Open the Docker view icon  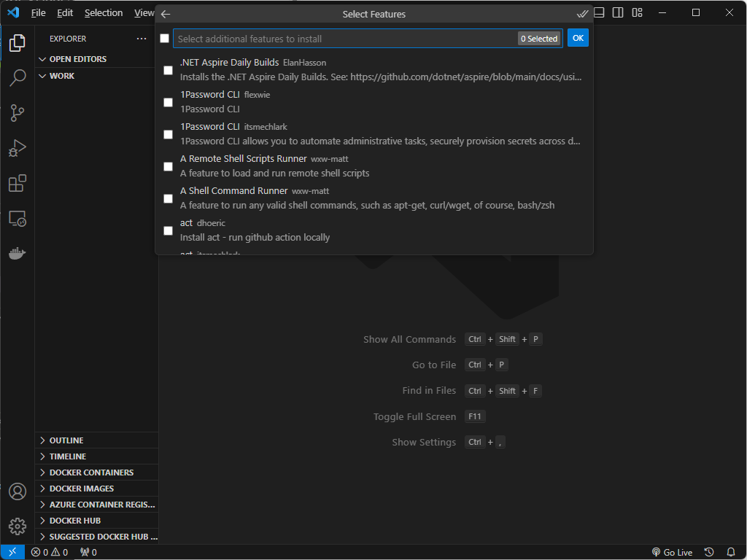18,253
